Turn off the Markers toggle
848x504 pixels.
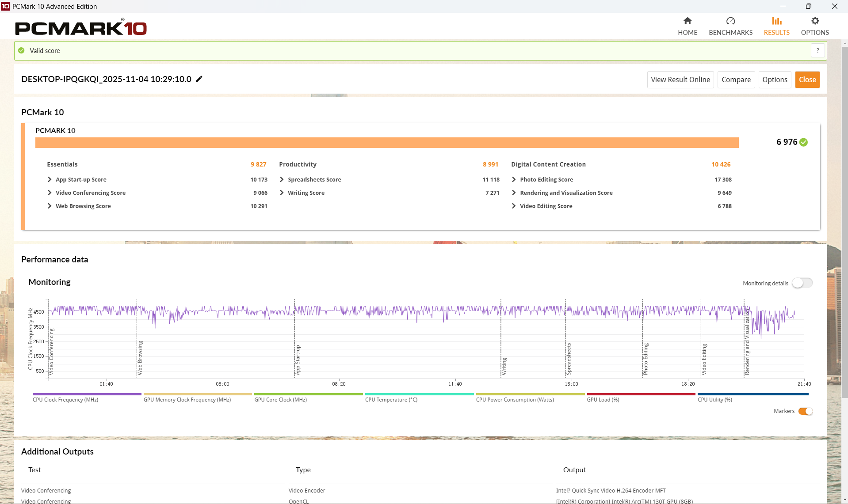coord(805,411)
